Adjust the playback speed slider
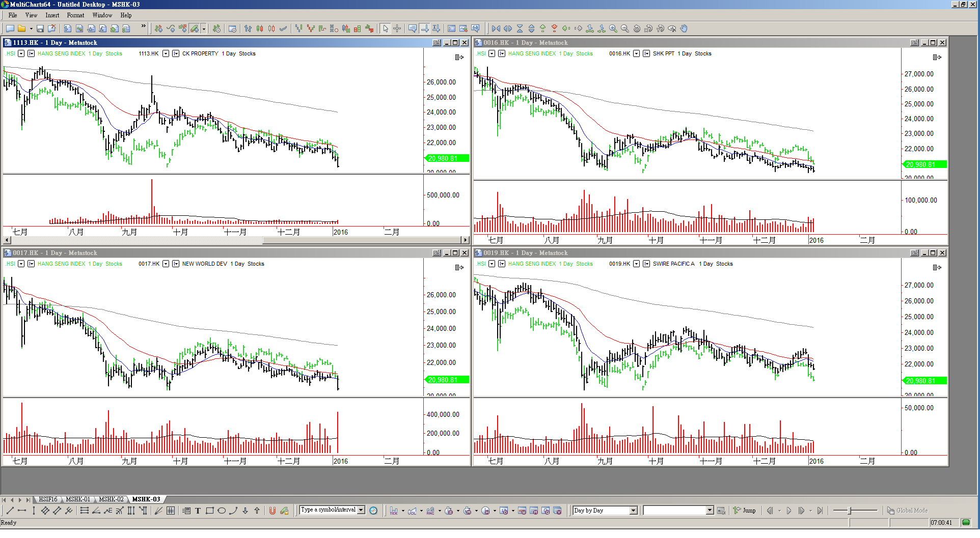The width and height of the screenshot is (980, 538). (850, 511)
